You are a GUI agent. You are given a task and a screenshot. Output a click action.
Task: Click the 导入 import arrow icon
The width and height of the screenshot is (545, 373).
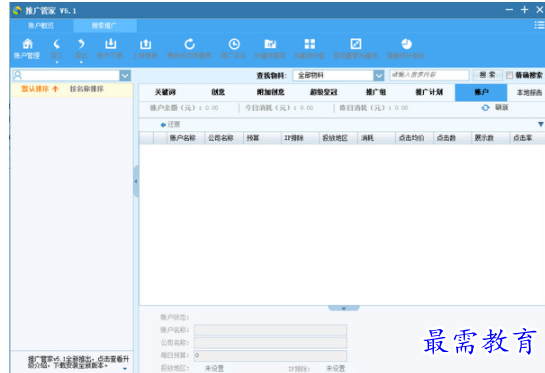[56, 44]
